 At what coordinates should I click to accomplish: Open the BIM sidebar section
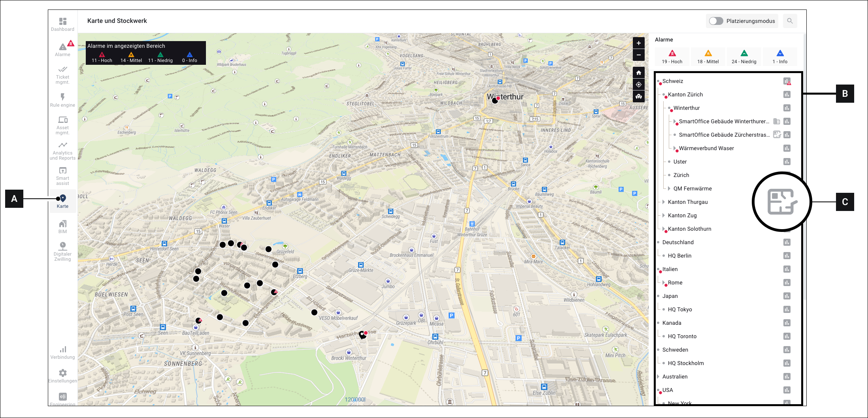[62, 227]
